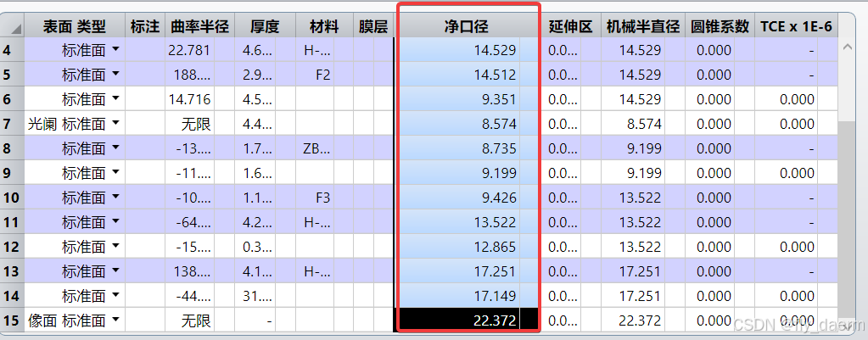This screenshot has width=868, height=340.
Task: Click the 表面 类型 column header
Action: (75, 25)
